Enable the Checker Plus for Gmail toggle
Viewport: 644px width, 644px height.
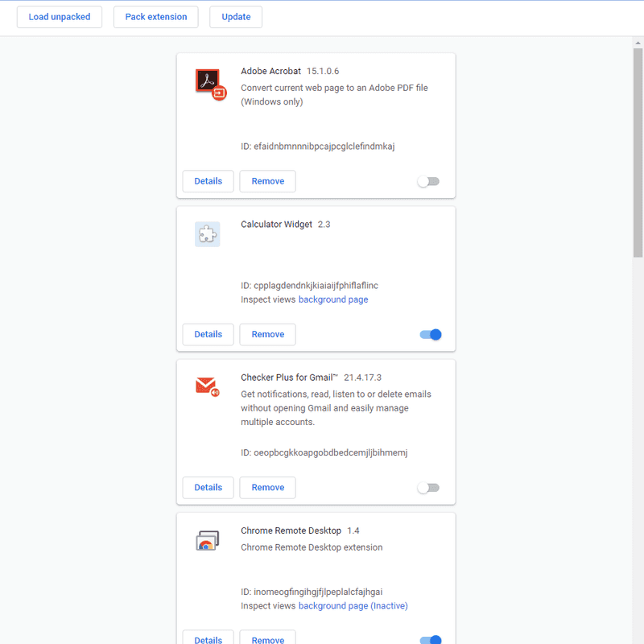pos(428,488)
